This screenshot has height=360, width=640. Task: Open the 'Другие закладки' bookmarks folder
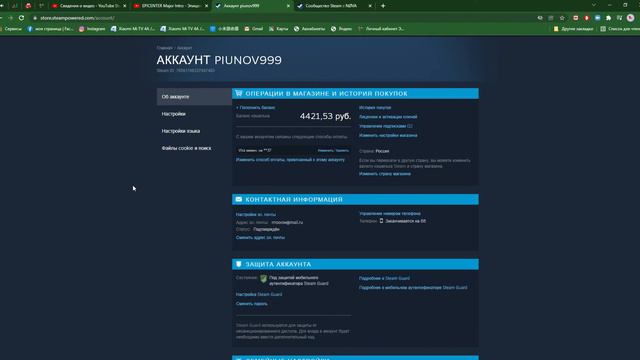tap(573, 29)
